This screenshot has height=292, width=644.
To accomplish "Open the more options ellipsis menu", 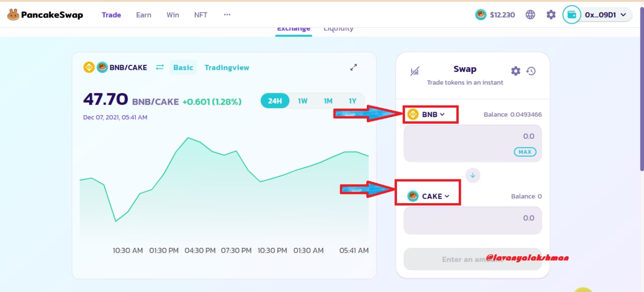I will (x=227, y=15).
